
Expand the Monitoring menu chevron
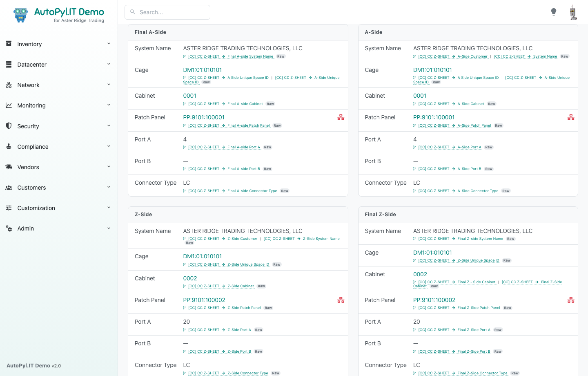coord(109,105)
